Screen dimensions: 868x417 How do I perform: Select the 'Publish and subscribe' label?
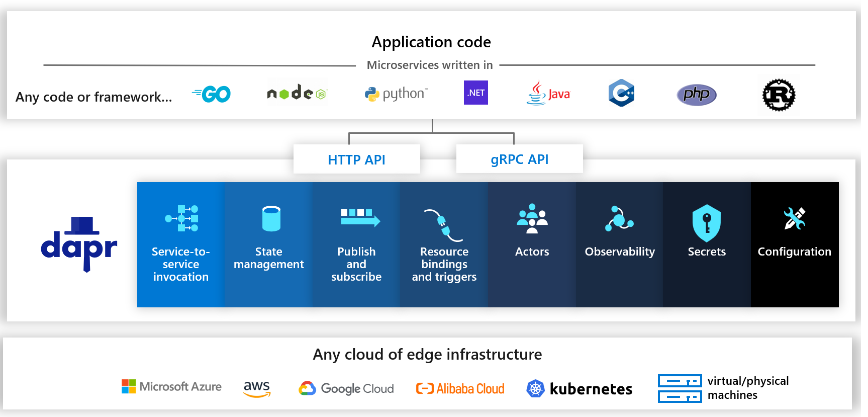pyautogui.click(x=356, y=264)
